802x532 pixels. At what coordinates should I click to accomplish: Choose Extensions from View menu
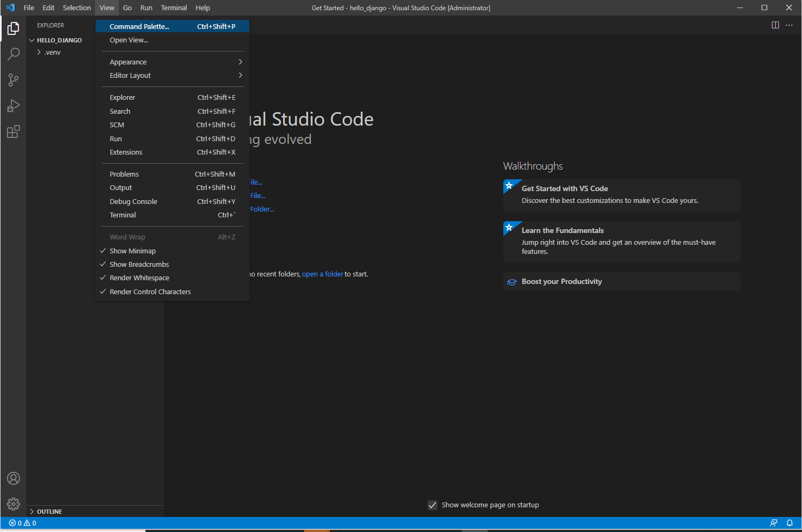tap(172, 152)
